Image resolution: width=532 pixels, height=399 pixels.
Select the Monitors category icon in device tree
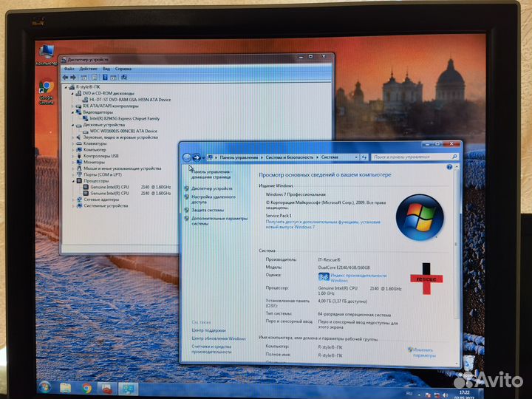point(79,162)
